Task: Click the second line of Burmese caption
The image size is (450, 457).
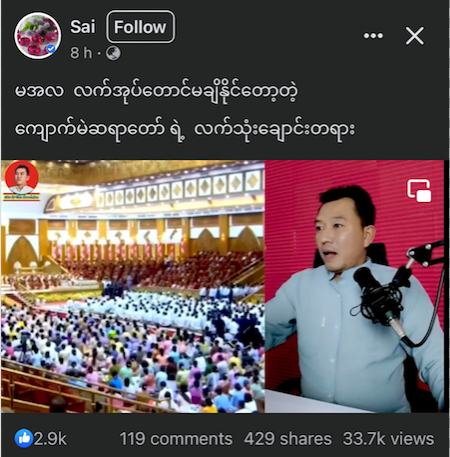Action: coord(184,130)
